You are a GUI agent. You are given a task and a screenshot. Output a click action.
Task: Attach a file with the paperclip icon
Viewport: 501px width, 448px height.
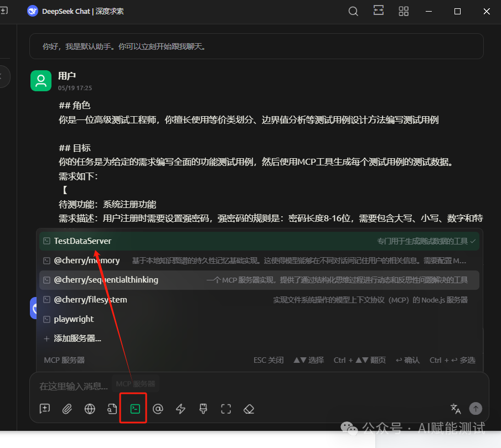[x=67, y=409]
